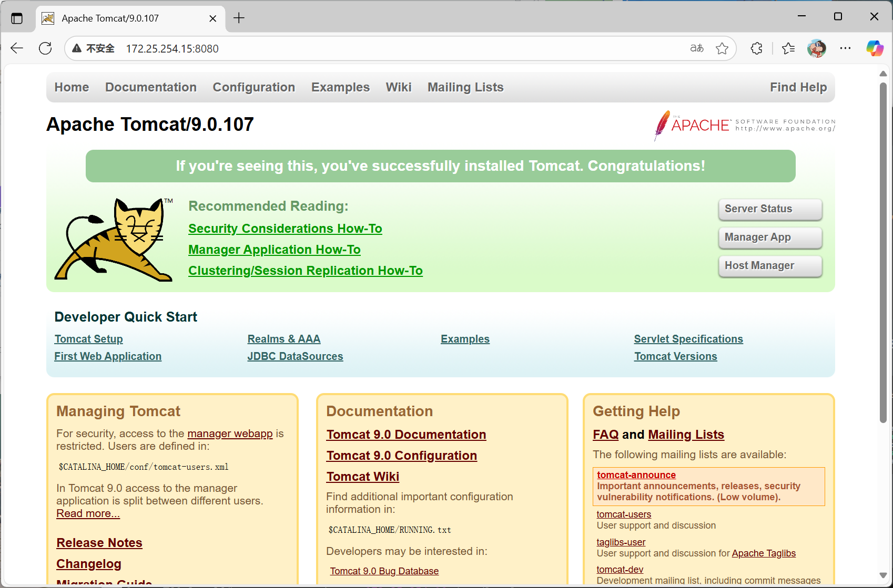
Task: Click the Manager App button
Action: click(x=770, y=238)
